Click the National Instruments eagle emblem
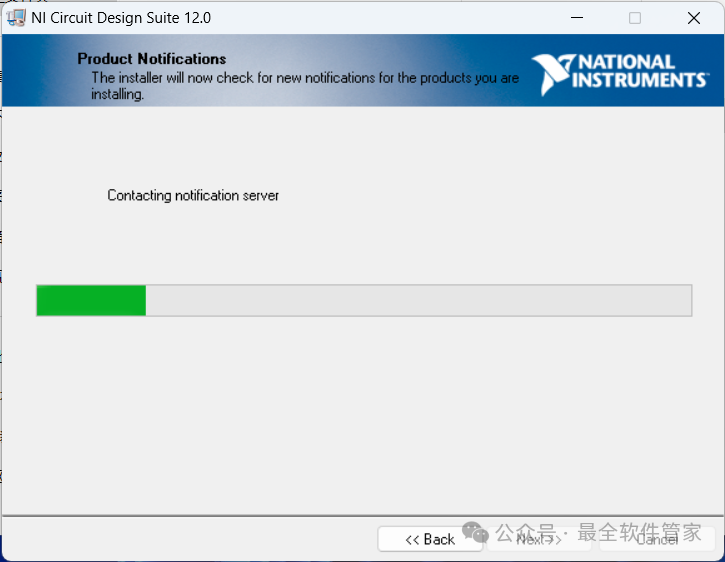The image size is (725, 562). tap(550, 74)
